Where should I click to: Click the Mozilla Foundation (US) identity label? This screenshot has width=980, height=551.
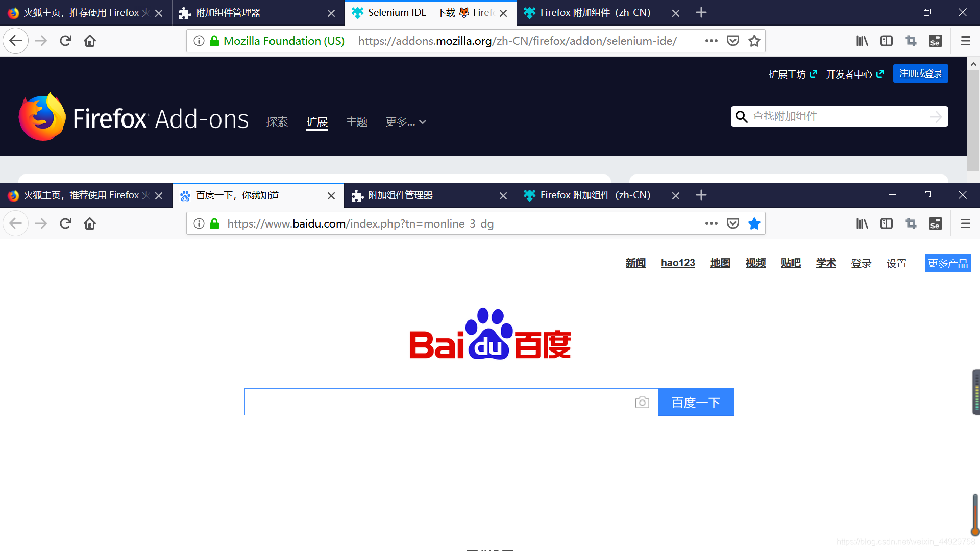(x=284, y=41)
